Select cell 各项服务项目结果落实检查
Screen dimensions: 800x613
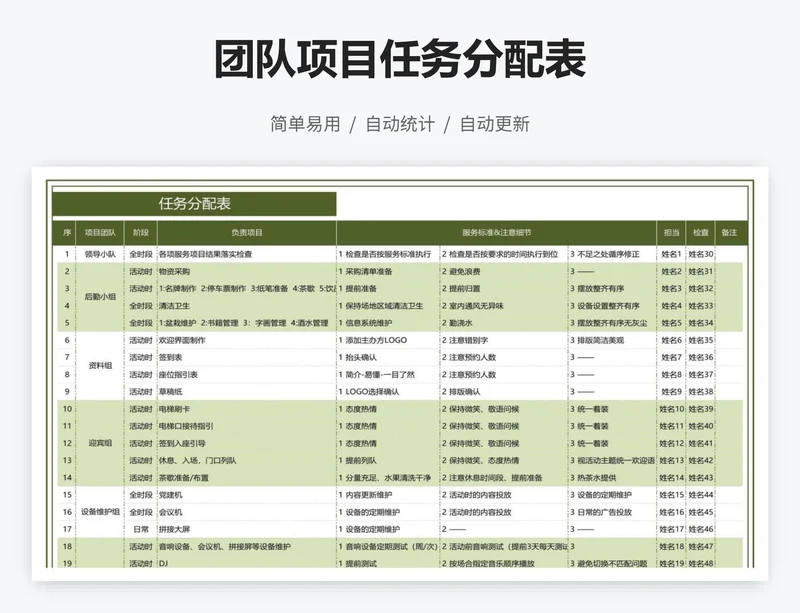pos(247,254)
